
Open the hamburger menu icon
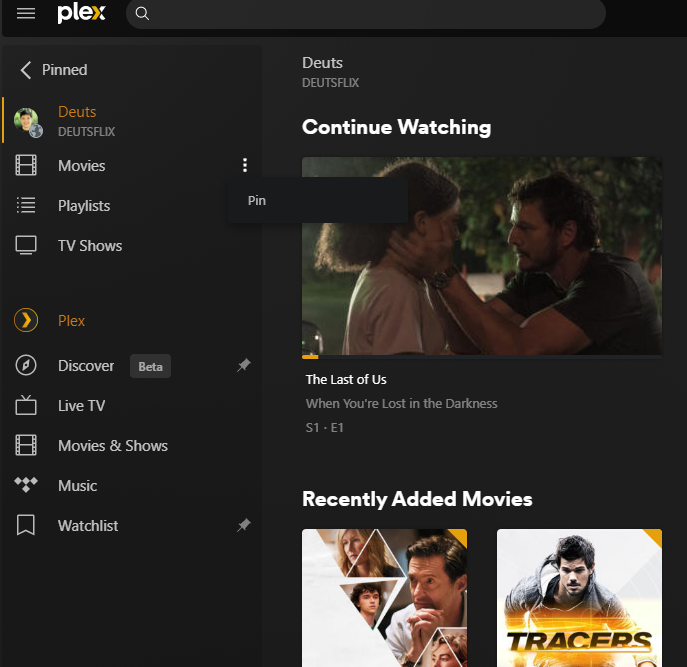(x=26, y=14)
